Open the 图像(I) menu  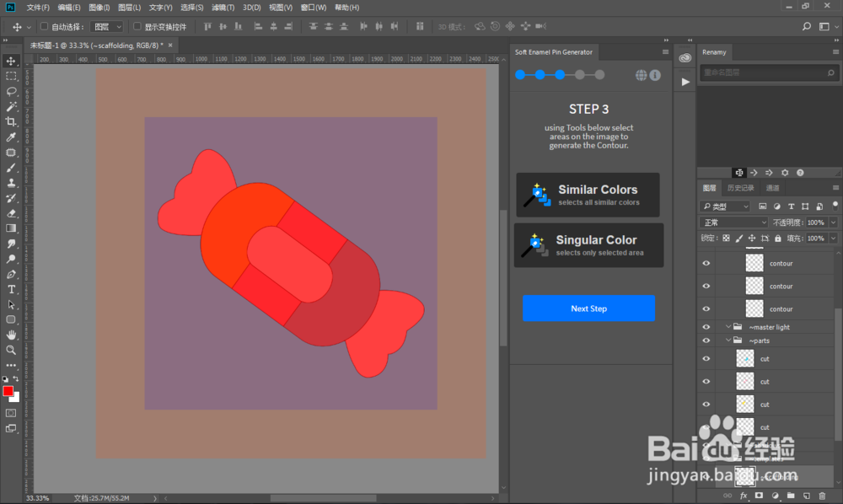pyautogui.click(x=99, y=8)
